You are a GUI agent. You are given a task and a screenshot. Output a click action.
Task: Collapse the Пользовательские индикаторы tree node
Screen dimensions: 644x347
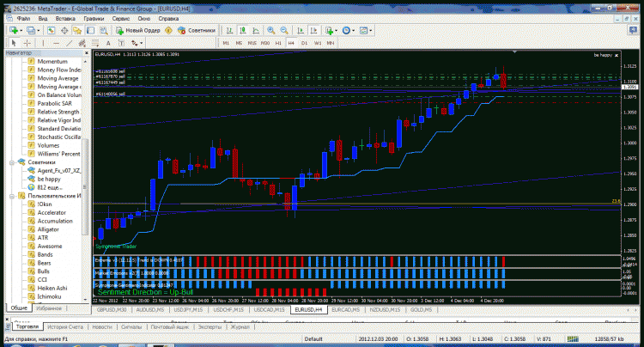[x=12, y=196]
